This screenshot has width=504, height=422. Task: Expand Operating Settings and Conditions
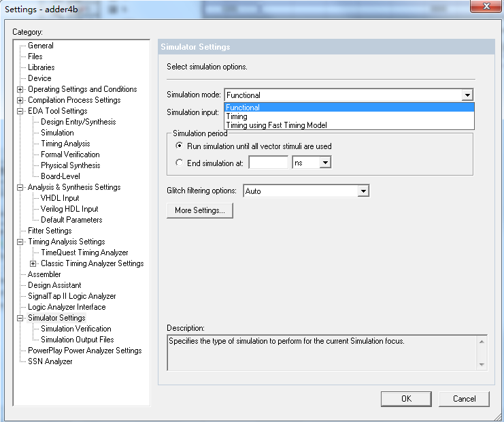20,89
